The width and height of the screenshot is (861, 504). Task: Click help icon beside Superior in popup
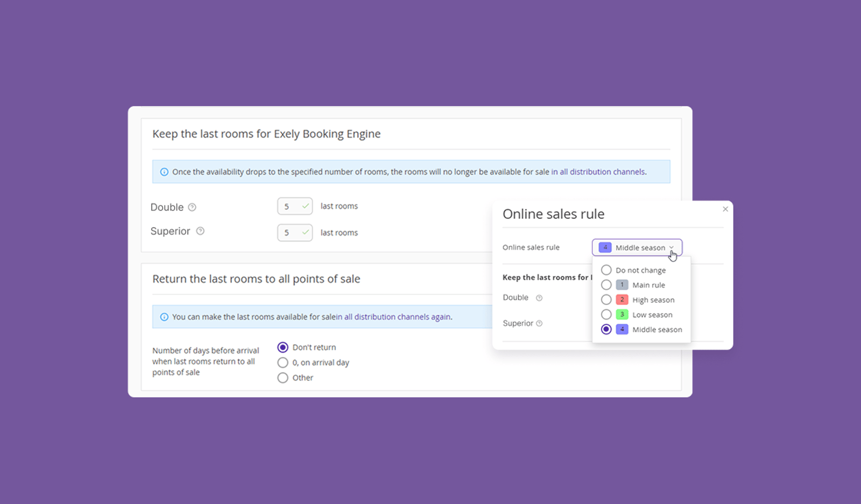coord(539,323)
